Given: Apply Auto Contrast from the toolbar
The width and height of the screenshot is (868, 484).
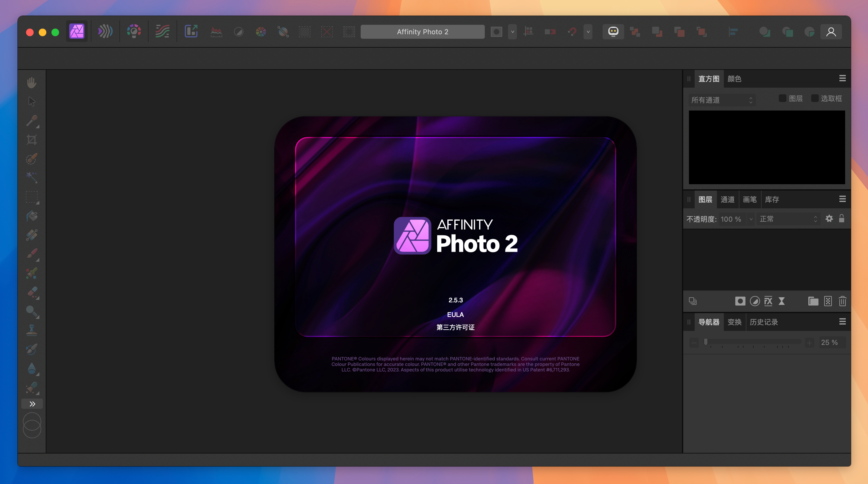Looking at the screenshot, I should 238,32.
